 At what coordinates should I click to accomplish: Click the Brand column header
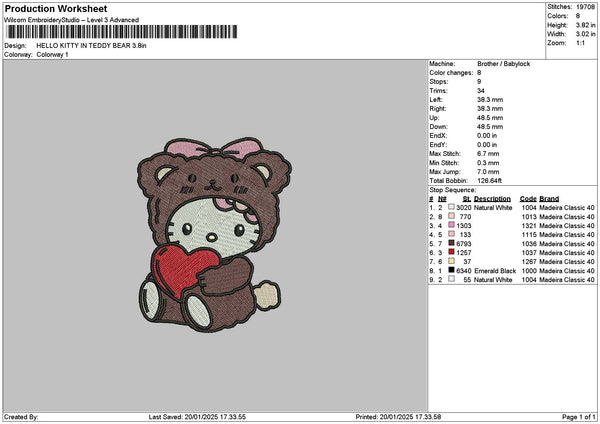pyautogui.click(x=549, y=199)
